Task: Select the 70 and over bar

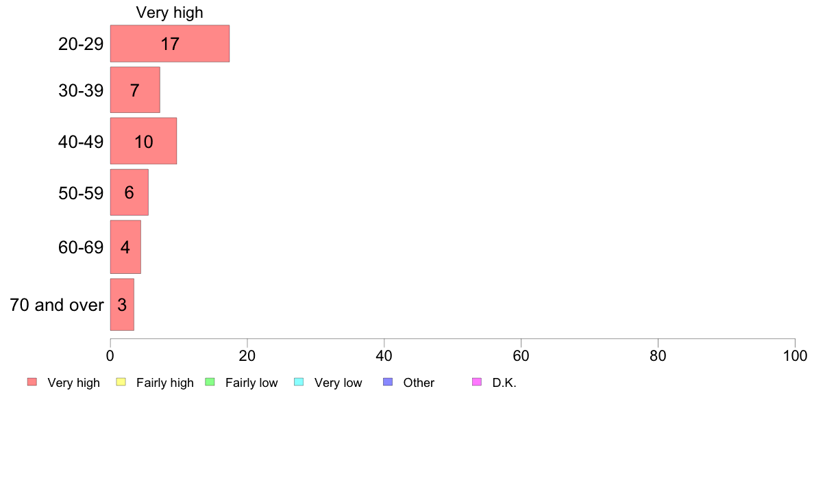Action: pos(122,305)
